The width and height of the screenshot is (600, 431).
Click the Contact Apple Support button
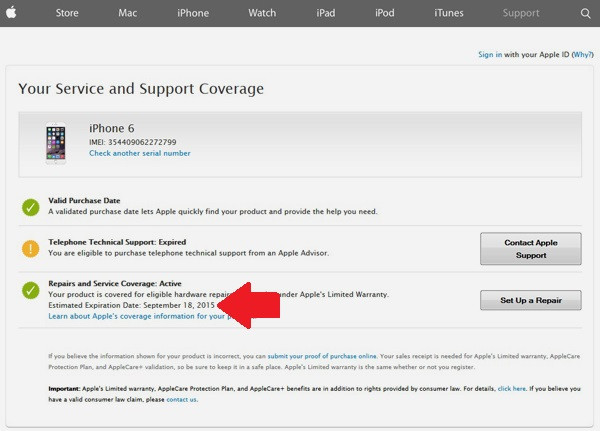pos(531,249)
